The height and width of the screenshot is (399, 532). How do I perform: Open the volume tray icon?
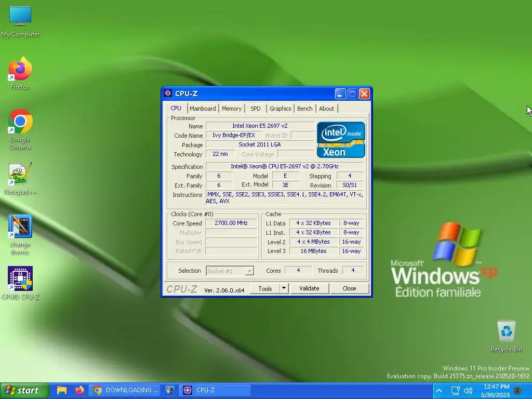[x=468, y=391]
